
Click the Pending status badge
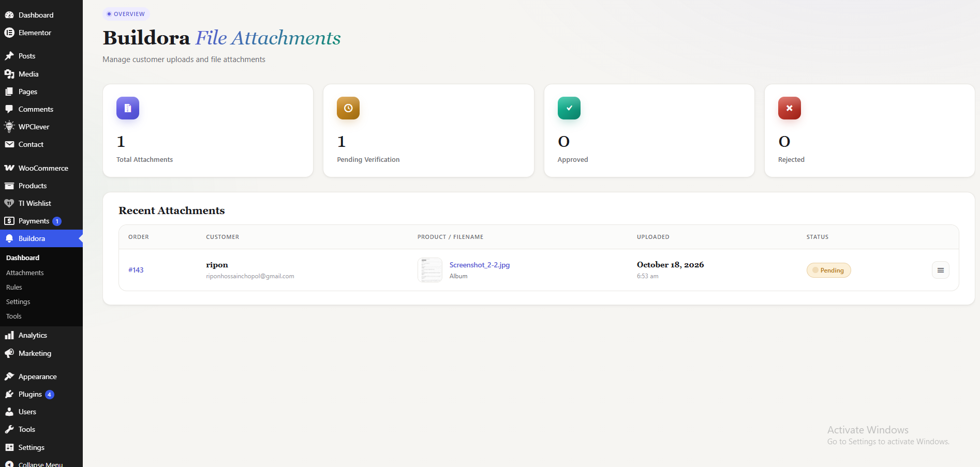(x=828, y=270)
